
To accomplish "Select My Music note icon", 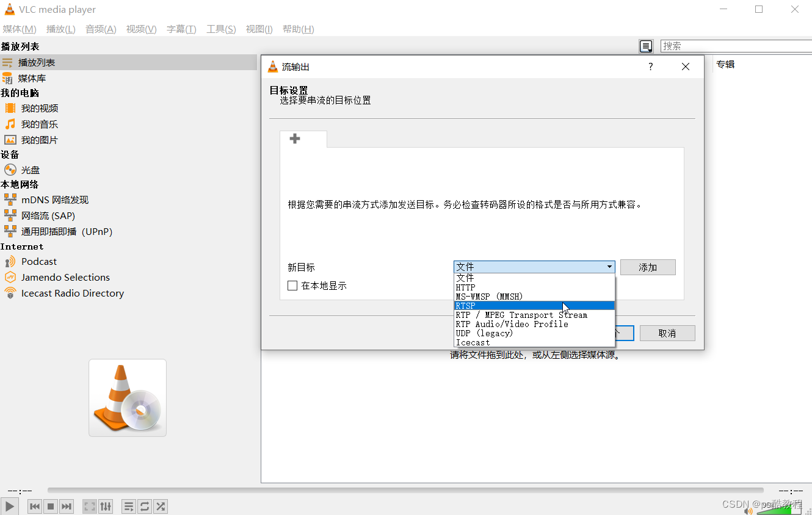I will tap(10, 124).
